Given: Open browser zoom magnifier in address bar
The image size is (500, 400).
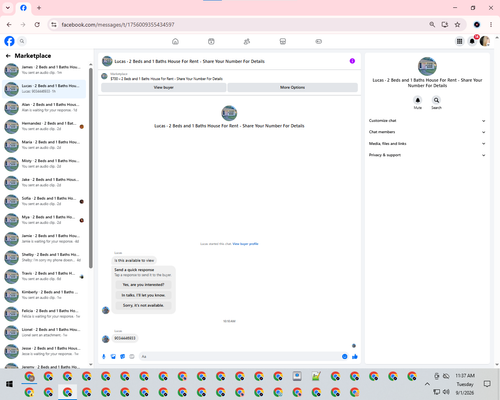Looking at the screenshot, I should (x=432, y=25).
